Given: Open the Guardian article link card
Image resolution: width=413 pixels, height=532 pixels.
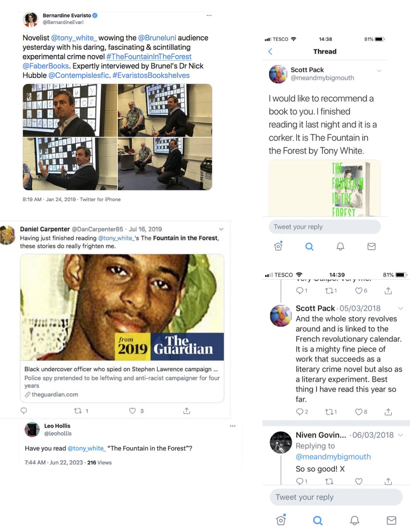Looking at the screenshot, I should pyautogui.click(x=122, y=328).
